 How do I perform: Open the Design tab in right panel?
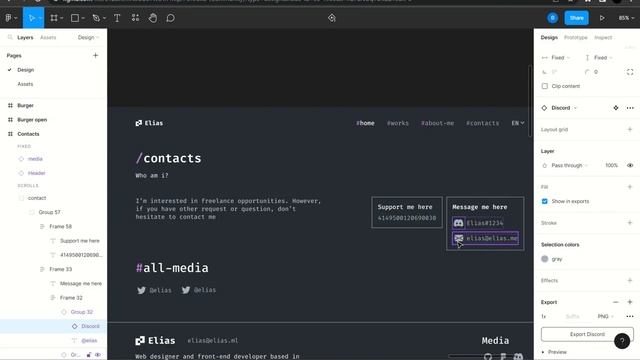(x=549, y=37)
